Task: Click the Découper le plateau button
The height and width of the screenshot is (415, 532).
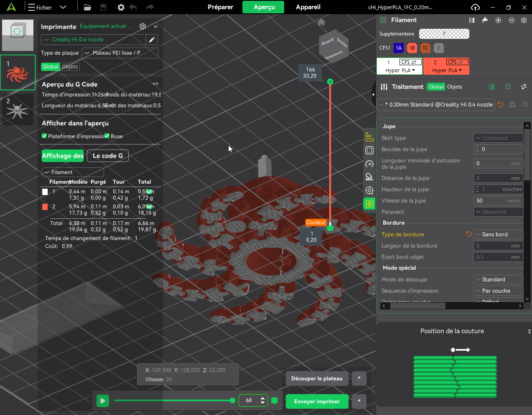Action: tap(317, 379)
